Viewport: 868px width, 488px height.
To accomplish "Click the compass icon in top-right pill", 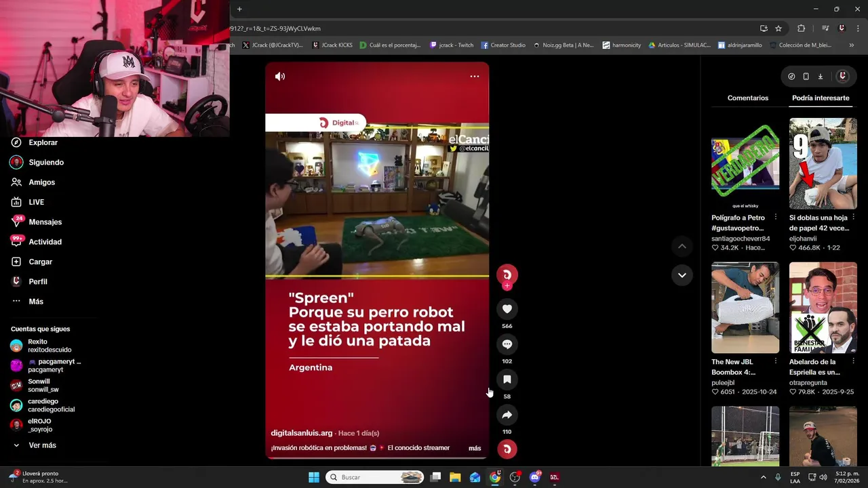I will click(x=791, y=77).
